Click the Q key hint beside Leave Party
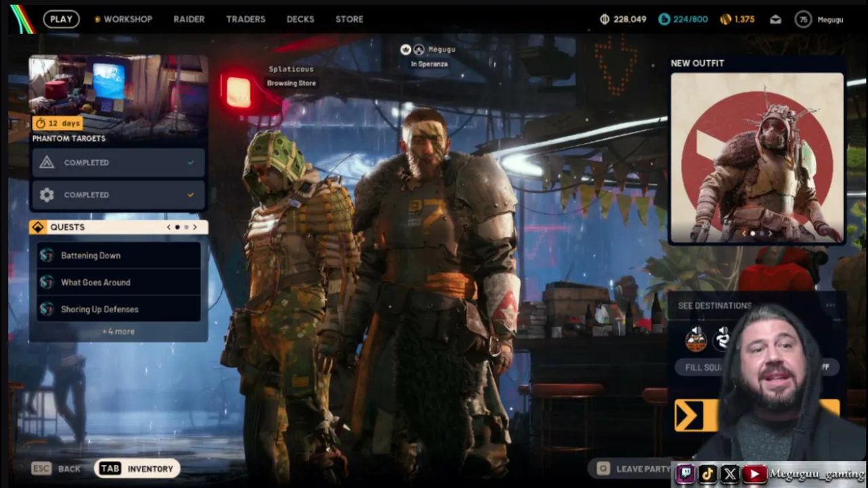The width and height of the screenshot is (868, 488). 603,468
